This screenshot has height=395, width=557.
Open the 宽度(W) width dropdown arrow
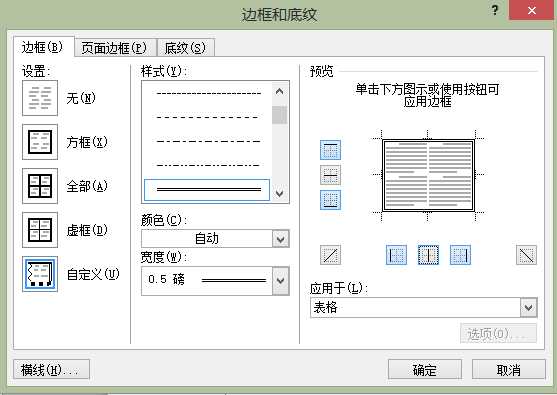pos(281,280)
